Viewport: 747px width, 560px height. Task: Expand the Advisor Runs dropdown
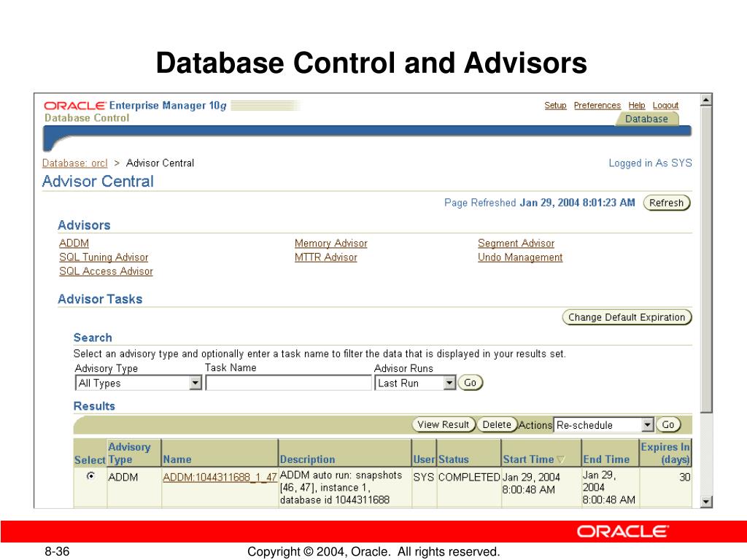point(415,383)
